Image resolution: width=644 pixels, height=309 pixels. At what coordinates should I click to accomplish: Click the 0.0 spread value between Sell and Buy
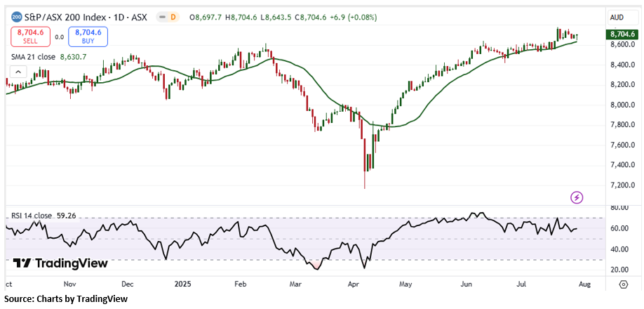(x=59, y=37)
